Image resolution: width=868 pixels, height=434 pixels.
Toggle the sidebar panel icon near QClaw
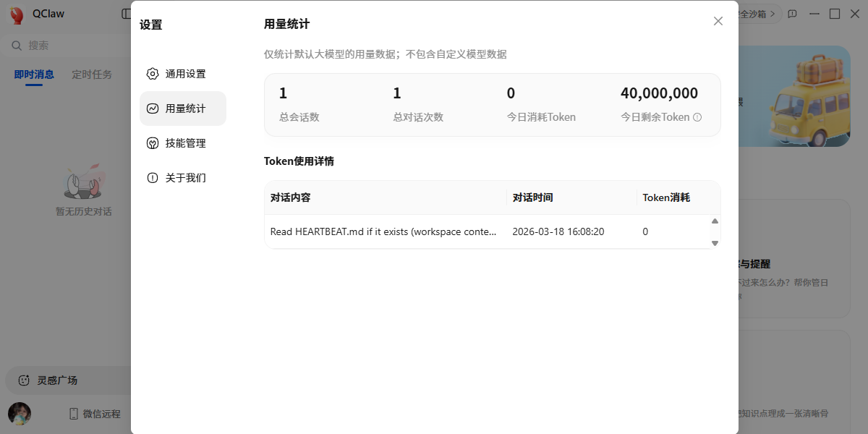tap(125, 14)
